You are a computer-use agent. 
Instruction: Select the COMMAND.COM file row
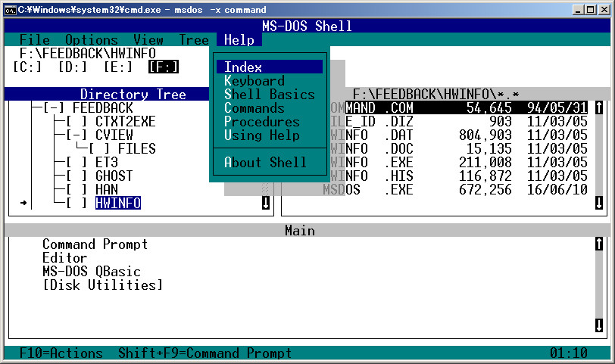pos(459,107)
